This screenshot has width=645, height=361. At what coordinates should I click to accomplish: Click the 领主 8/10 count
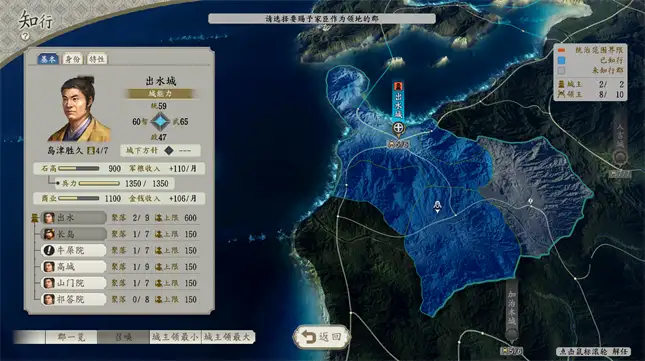tap(612, 95)
